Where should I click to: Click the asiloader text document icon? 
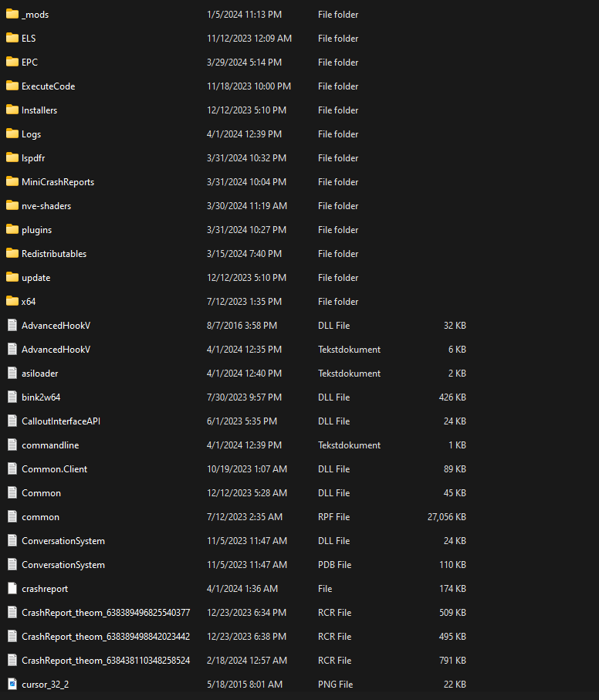(x=12, y=374)
